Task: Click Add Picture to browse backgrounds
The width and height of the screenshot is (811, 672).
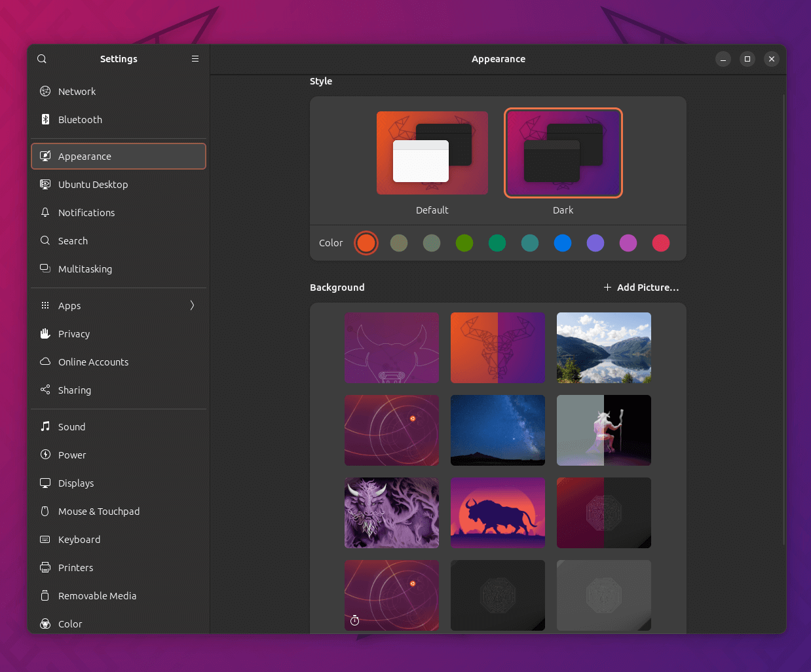Action: (x=641, y=287)
